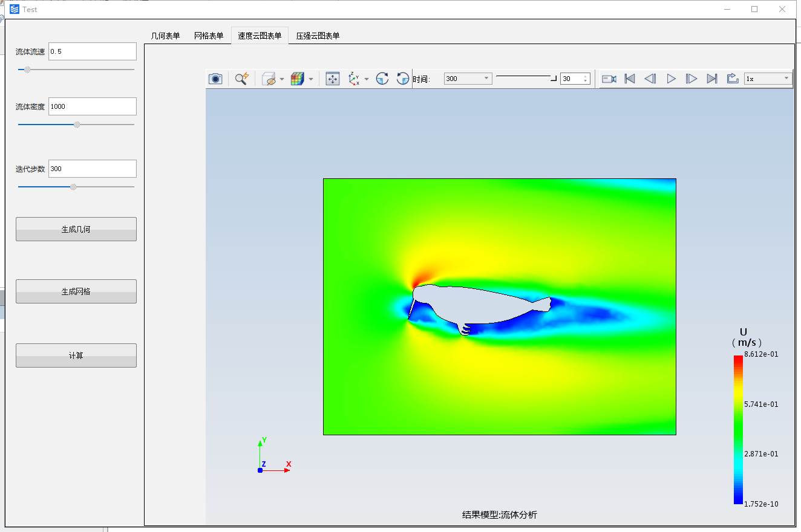
Task: Step back one frame
Action: coord(650,79)
